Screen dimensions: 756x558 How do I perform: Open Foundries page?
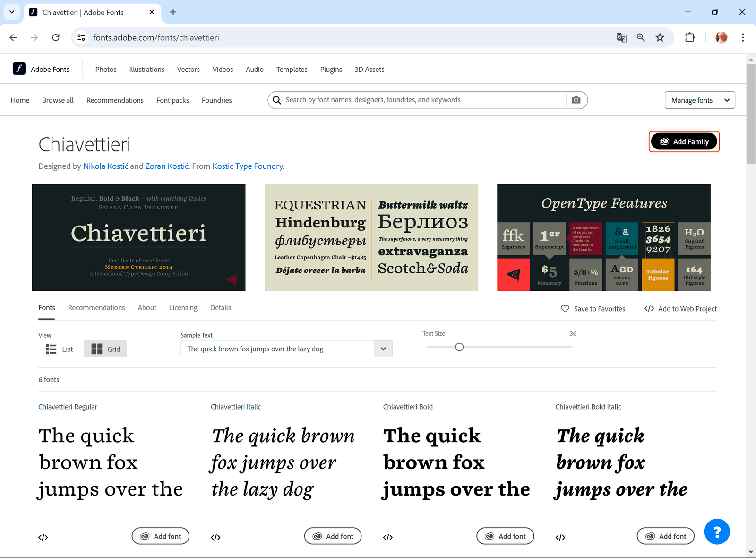tap(217, 100)
